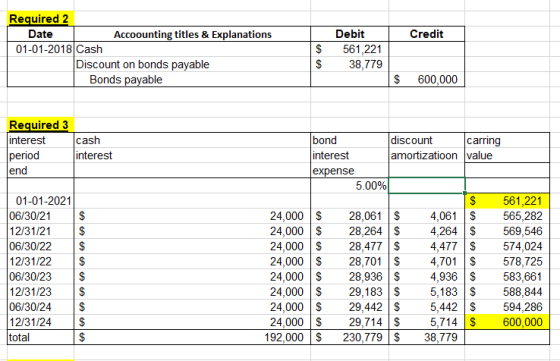Click carrying value 594,286
Image resolution: width=560 pixels, height=361 pixels.
coord(507,307)
